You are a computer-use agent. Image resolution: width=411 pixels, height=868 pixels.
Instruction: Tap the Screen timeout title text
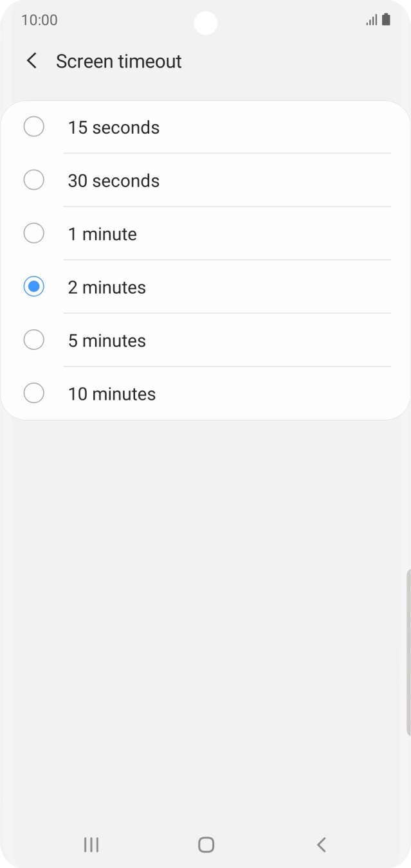(119, 60)
